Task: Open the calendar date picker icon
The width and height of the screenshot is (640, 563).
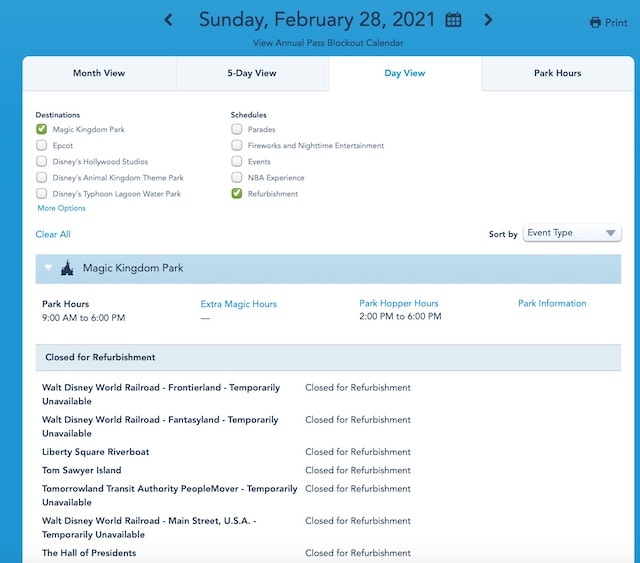Action: [453, 20]
